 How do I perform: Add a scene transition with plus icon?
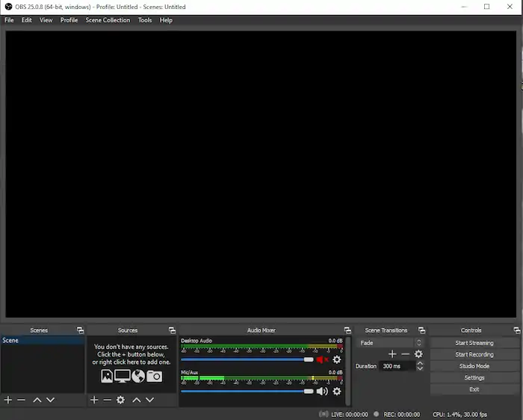tap(392, 354)
